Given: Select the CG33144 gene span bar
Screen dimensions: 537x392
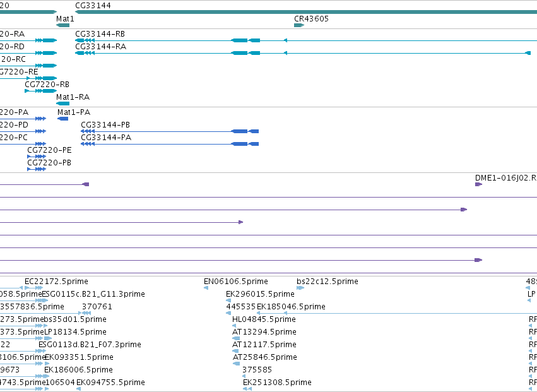Looking at the screenshot, I should tap(306, 12).
